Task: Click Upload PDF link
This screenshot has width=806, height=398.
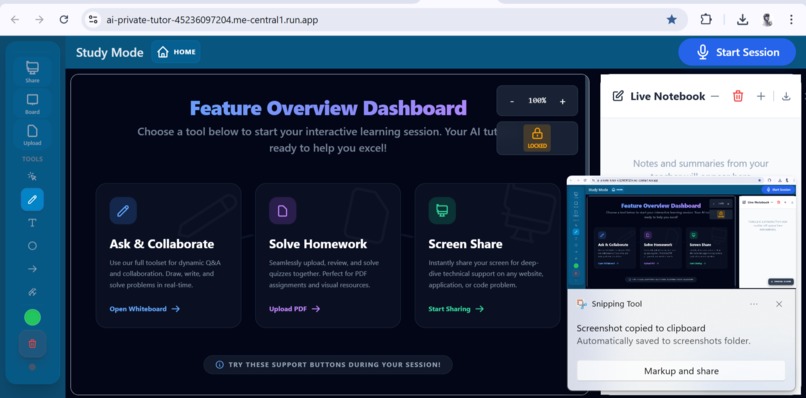Action: pos(295,309)
